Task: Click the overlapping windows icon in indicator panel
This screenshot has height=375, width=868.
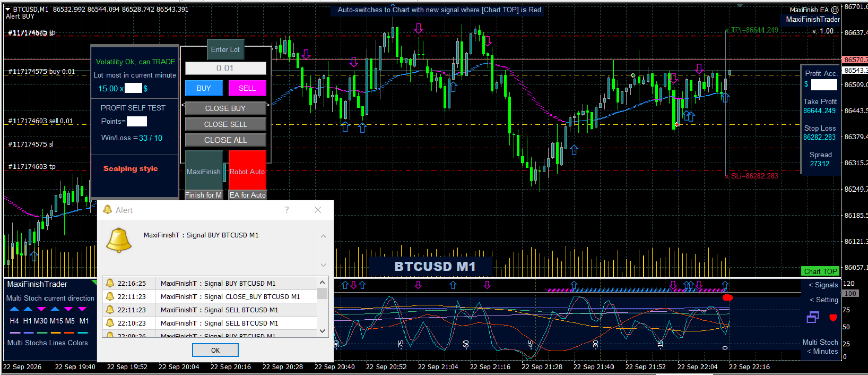Action: click(x=812, y=317)
